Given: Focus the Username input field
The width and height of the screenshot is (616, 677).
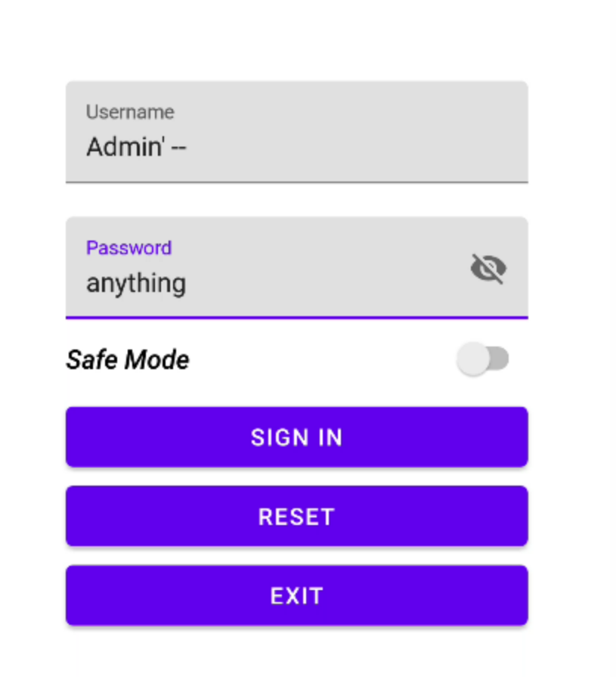Looking at the screenshot, I should [297, 132].
